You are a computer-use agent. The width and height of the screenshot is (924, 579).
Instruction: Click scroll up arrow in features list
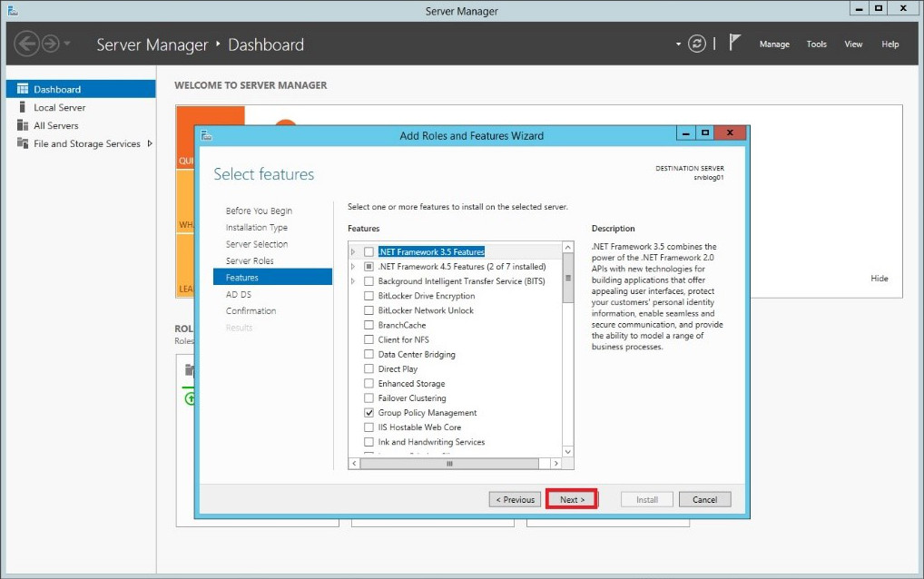pyautogui.click(x=568, y=247)
